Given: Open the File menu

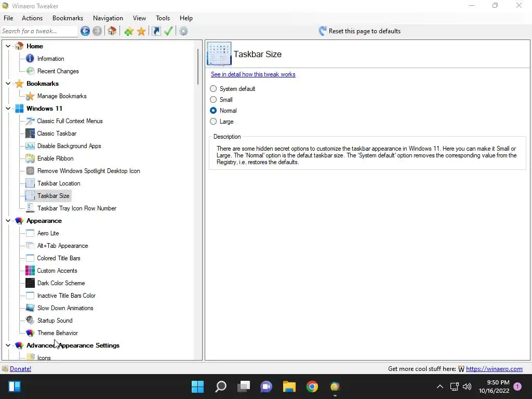Looking at the screenshot, I should [x=8, y=18].
